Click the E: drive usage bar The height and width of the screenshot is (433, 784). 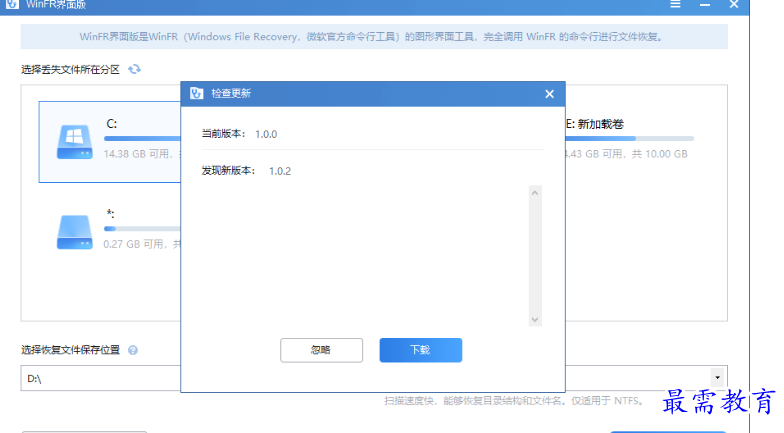click(x=630, y=138)
